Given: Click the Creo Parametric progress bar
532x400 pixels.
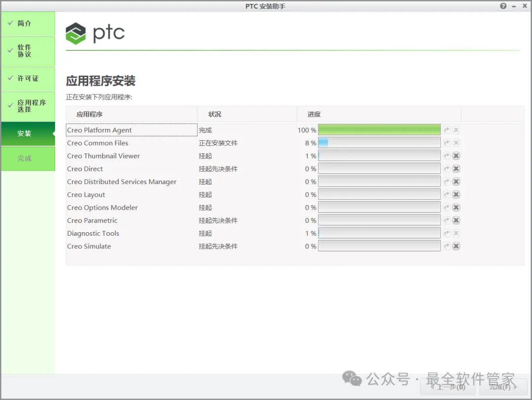Looking at the screenshot, I should pyautogui.click(x=379, y=220).
